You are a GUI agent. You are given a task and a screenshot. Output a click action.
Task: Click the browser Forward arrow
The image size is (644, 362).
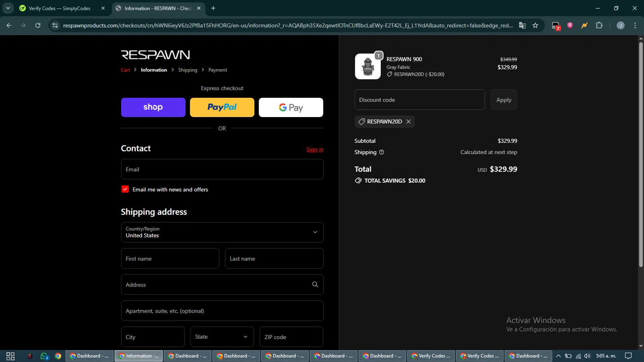click(x=23, y=25)
